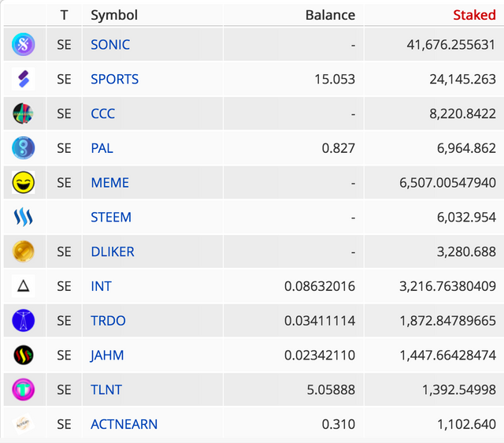Open the SONIC symbol link
This screenshot has width=504, height=443.
coord(110,44)
